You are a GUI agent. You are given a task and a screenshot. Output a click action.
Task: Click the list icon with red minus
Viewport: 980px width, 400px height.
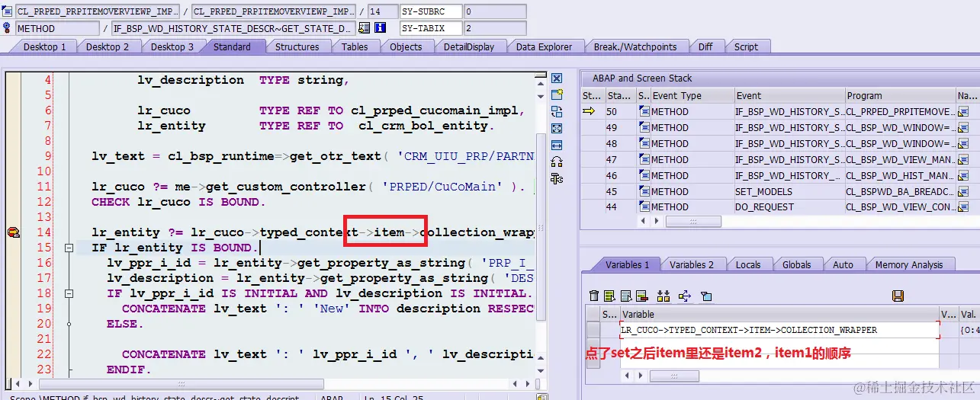coord(641,296)
